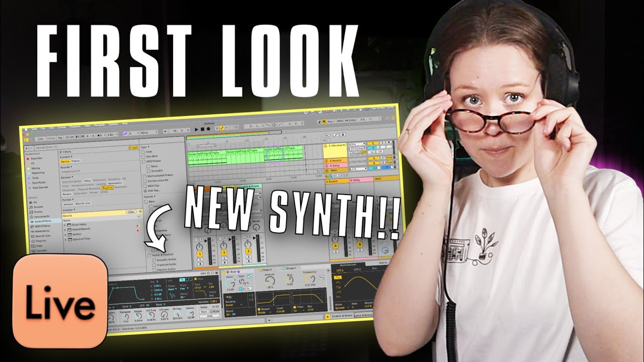Expand the Creator filter group
644x362 pixels.
point(69,210)
